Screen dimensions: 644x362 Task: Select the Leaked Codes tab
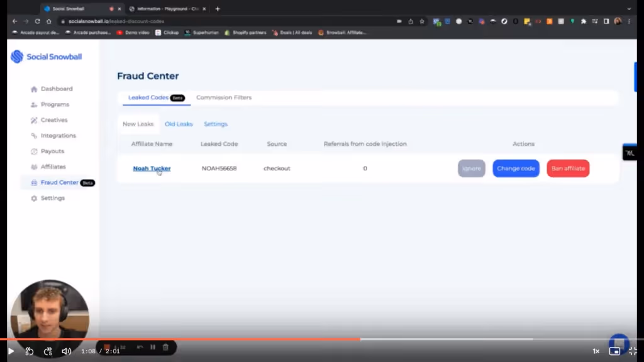[156, 97]
